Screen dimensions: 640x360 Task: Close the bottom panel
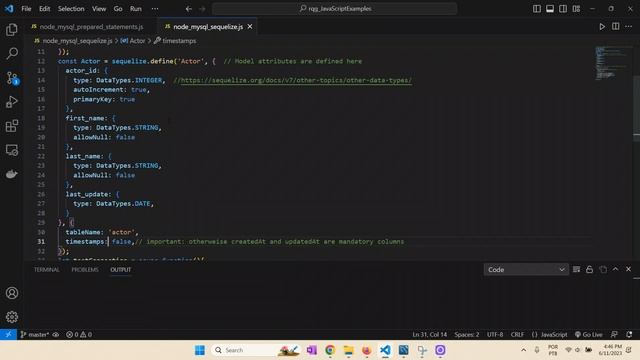629,269
